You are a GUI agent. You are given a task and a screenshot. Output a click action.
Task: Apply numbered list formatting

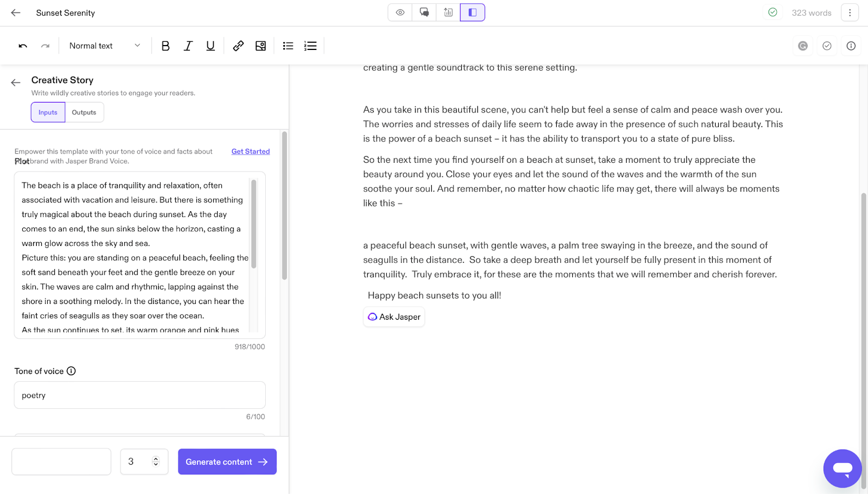(x=310, y=46)
